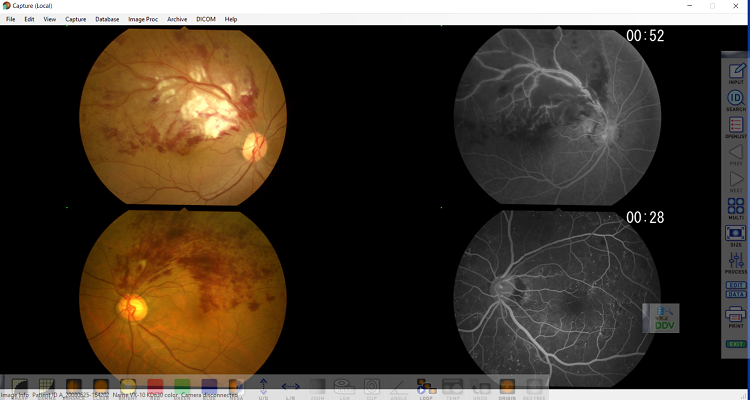Open the DICOM menu
Screen dimensions: 750x400
[x=205, y=19]
